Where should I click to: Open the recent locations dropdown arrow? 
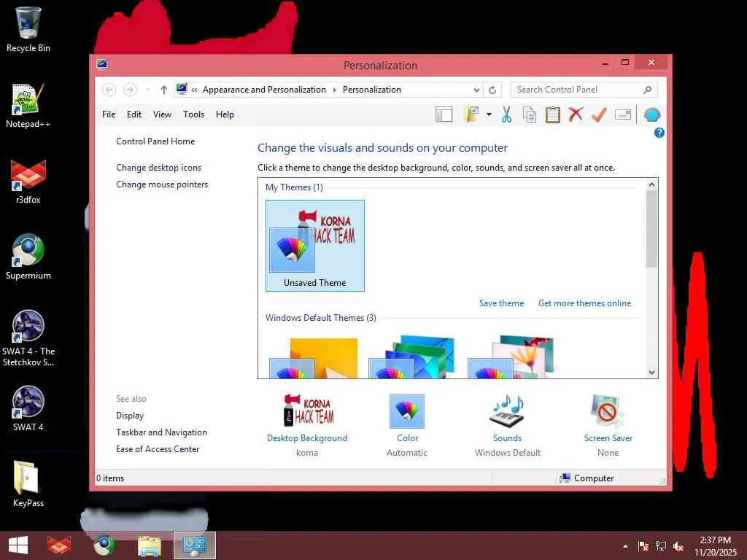click(147, 90)
